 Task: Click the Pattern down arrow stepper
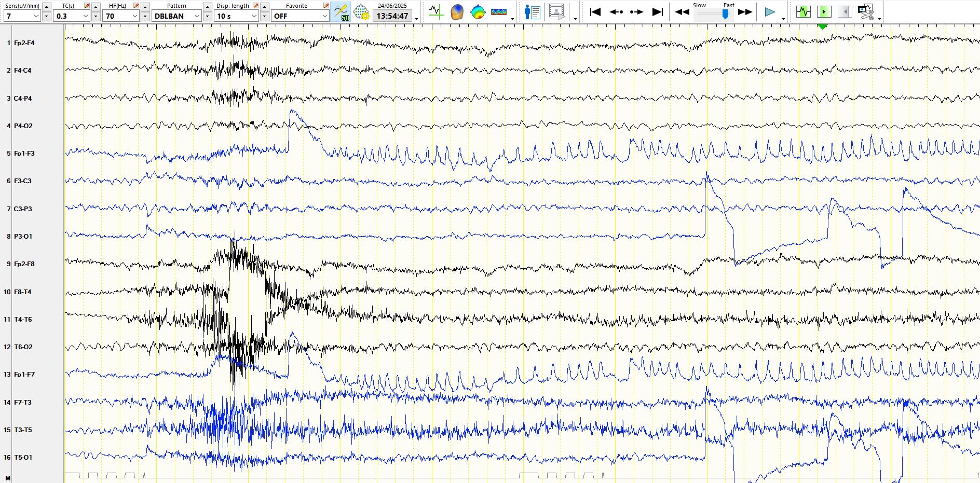pos(207,17)
